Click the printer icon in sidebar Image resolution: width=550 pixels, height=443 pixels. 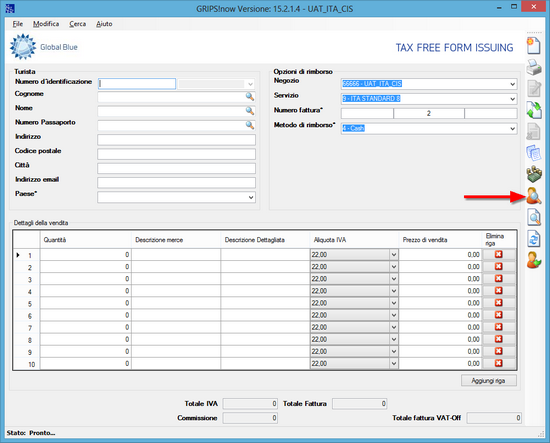pos(534,67)
